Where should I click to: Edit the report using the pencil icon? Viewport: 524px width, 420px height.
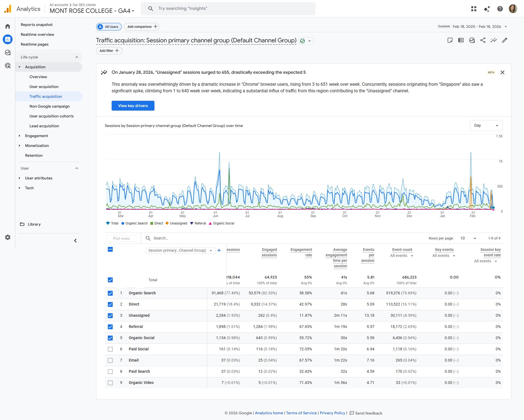click(505, 40)
